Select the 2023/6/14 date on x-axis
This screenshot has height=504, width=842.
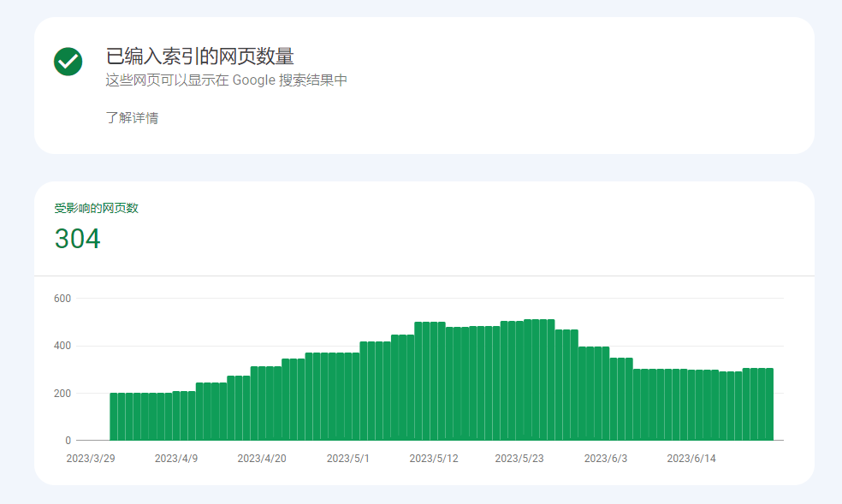pyautogui.click(x=691, y=459)
